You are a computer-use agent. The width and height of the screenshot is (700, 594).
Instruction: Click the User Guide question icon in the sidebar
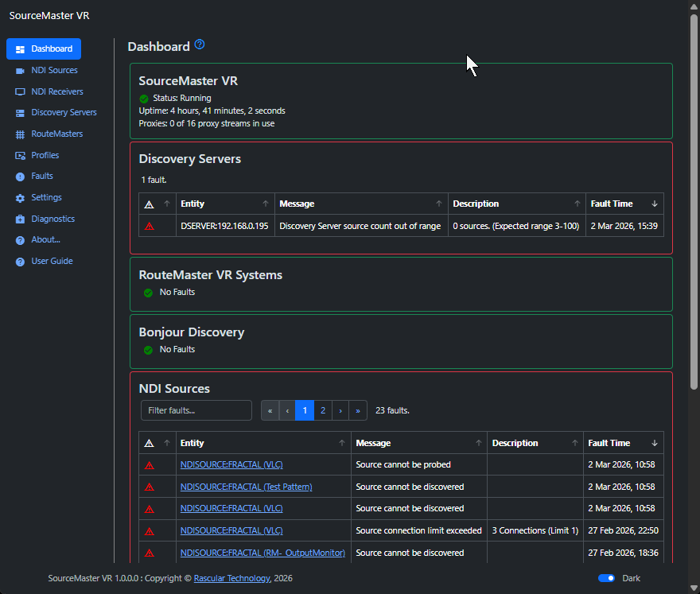[20, 262]
